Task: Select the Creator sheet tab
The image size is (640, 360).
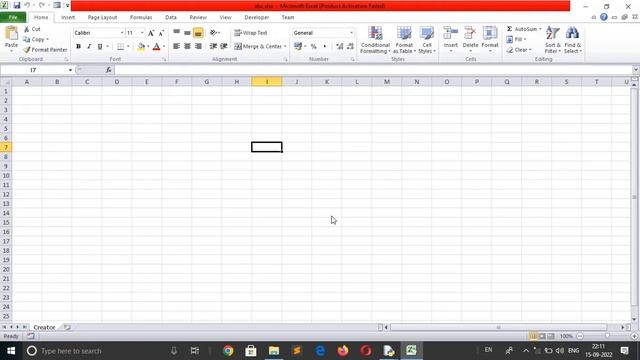Action: click(44, 327)
